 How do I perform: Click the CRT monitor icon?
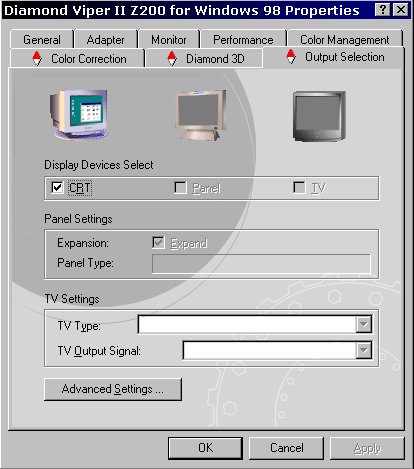(79, 115)
